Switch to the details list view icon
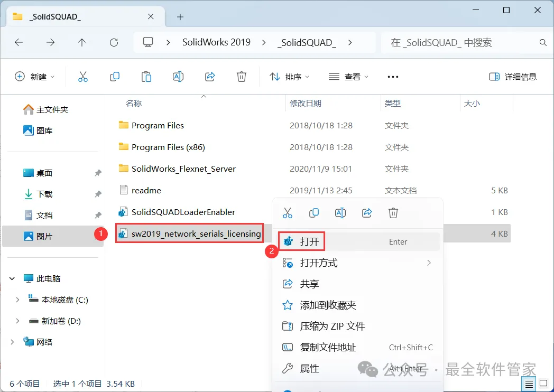554x392 pixels. click(529, 384)
